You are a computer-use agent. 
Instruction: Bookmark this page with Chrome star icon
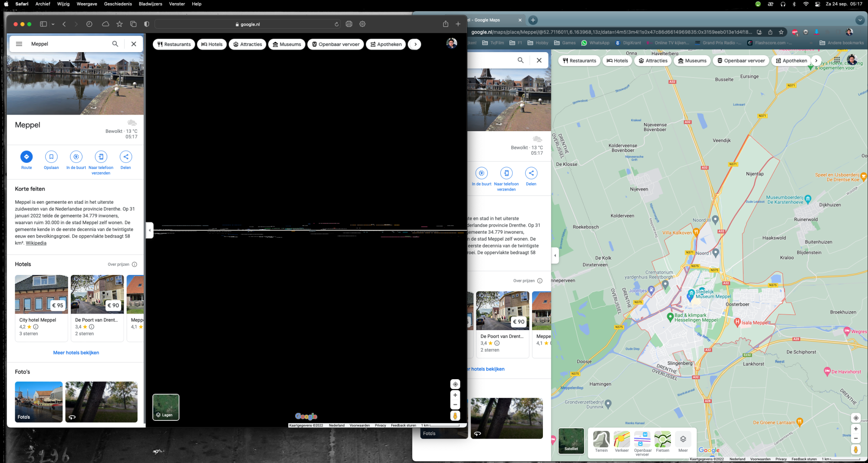[x=781, y=32]
